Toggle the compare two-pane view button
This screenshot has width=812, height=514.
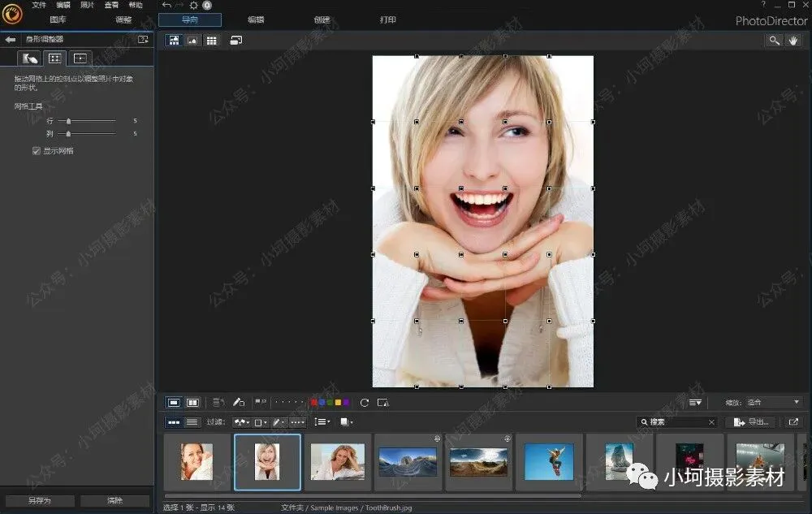[x=193, y=402]
